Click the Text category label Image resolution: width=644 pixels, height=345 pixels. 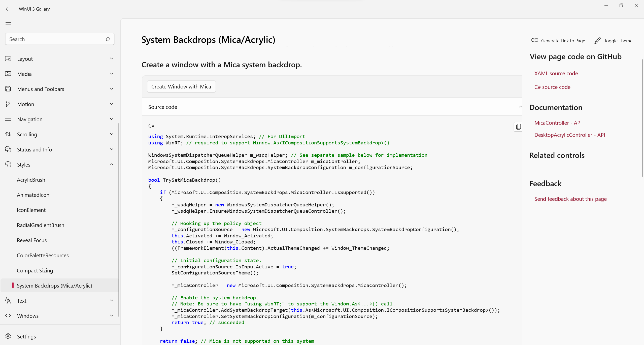click(x=22, y=301)
